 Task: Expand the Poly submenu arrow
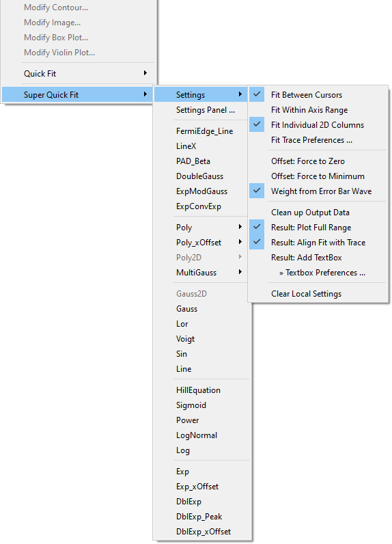(x=240, y=228)
